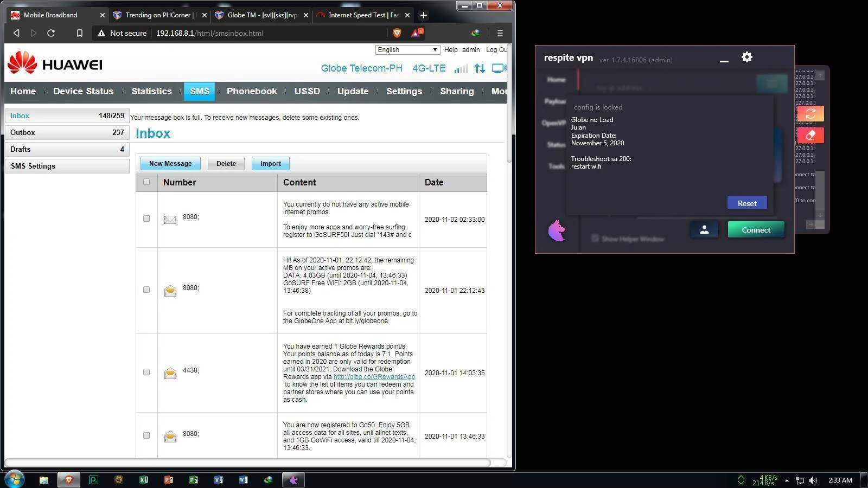The height and width of the screenshot is (488, 868).
Task: Open Excel from the taskbar
Action: tap(144, 480)
